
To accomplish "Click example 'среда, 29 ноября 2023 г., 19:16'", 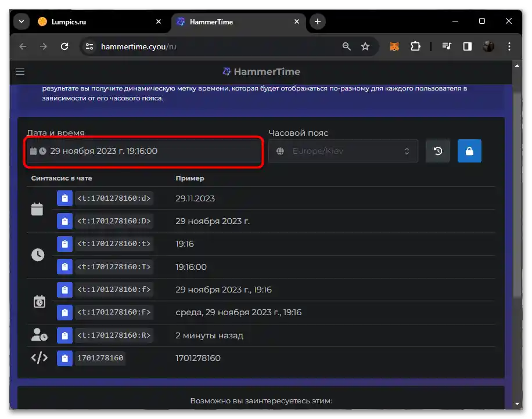I will (239, 312).
